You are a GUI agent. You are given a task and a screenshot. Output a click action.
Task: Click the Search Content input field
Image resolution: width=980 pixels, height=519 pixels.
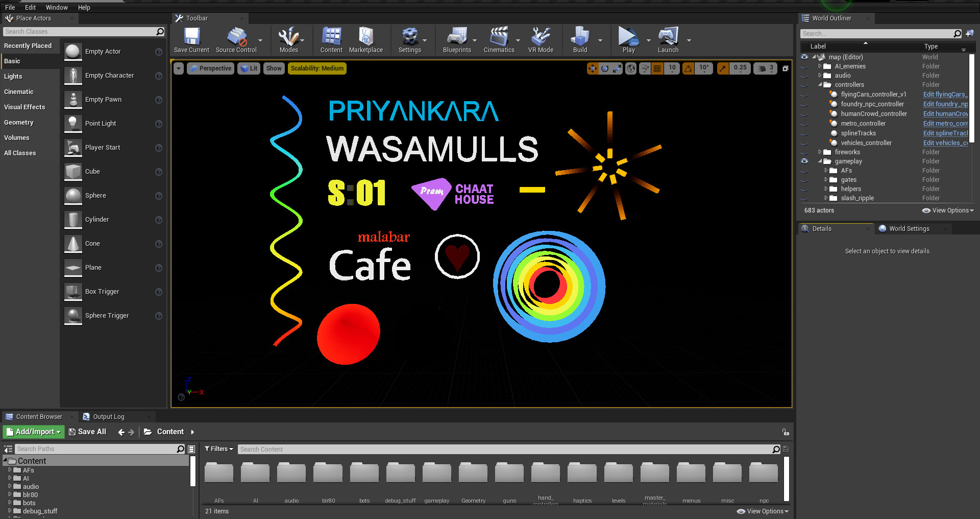click(x=505, y=450)
